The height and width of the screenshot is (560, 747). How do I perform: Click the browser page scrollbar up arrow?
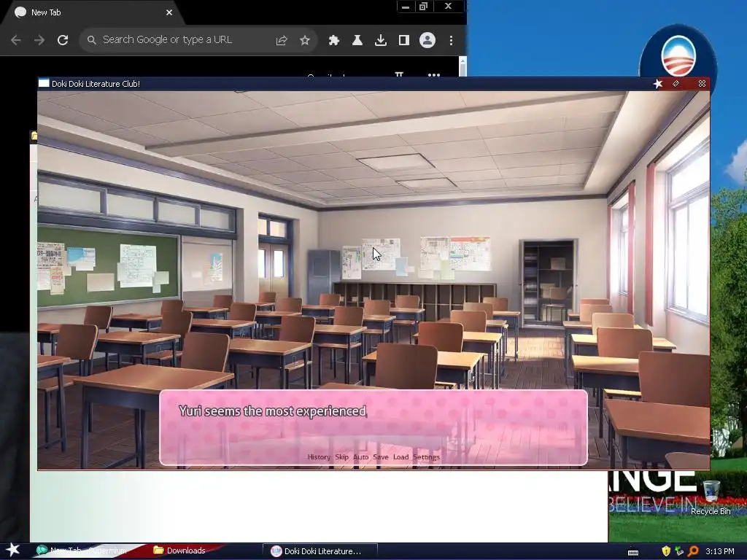[462, 60]
